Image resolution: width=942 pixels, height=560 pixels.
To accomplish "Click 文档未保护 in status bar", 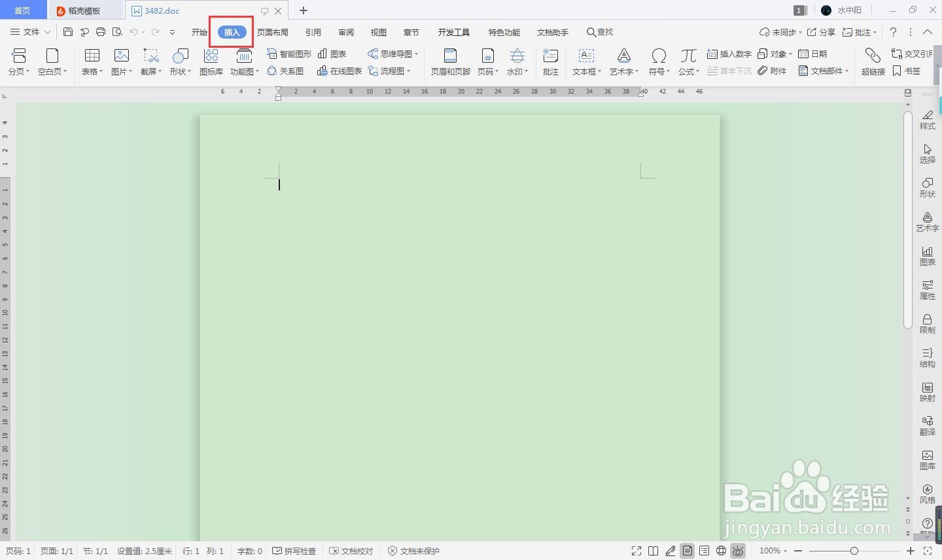I will (413, 551).
